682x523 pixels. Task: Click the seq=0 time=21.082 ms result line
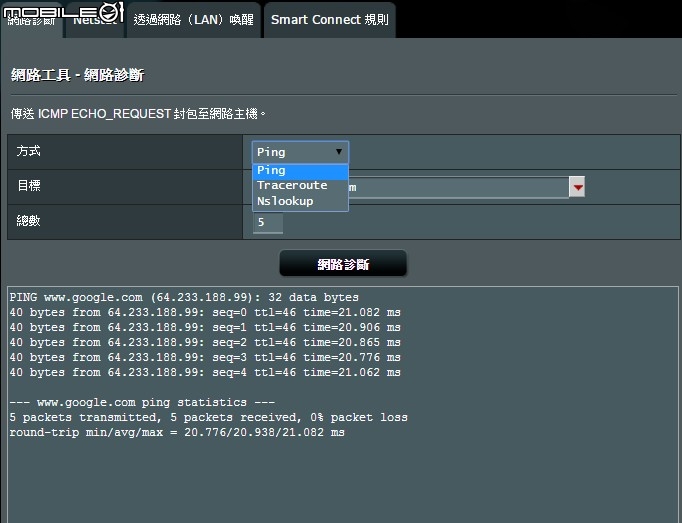point(205,312)
